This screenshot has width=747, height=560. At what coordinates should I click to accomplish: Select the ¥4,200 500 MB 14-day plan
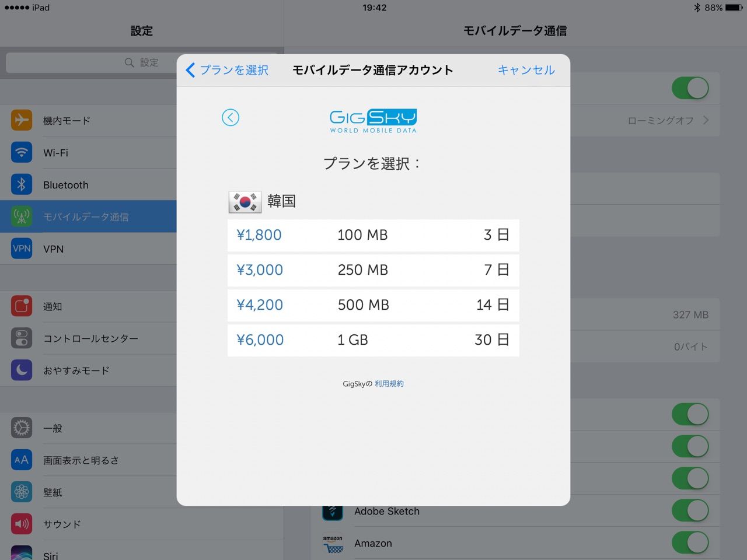(373, 305)
